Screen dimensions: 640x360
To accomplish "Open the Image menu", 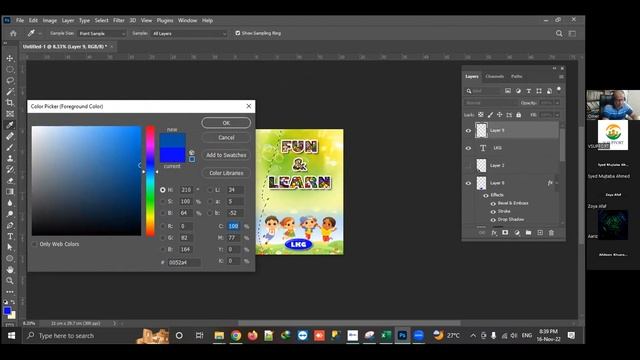I will [x=50, y=20].
